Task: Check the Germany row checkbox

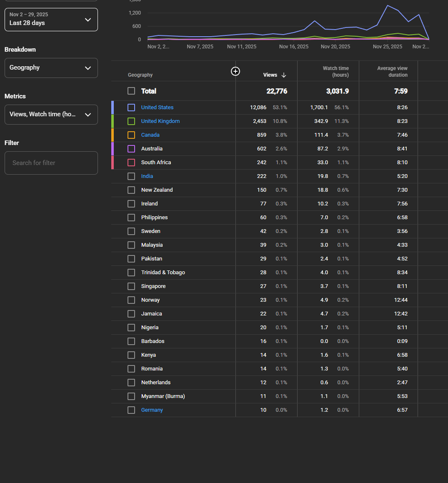Action: click(x=131, y=410)
